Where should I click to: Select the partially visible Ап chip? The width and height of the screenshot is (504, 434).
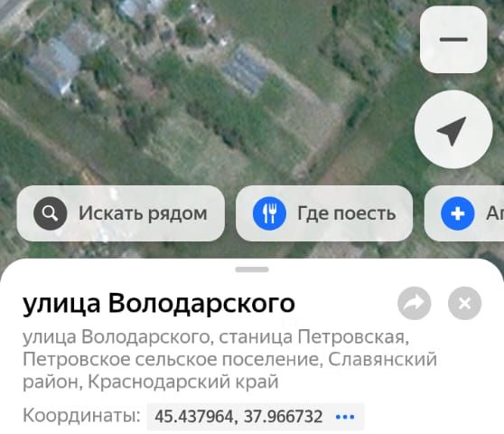(464, 213)
